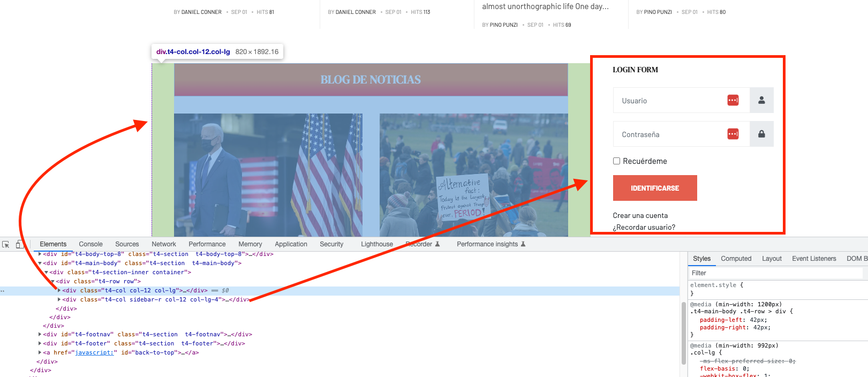Click the Usuario input field
The image size is (868, 377).
[x=681, y=100]
